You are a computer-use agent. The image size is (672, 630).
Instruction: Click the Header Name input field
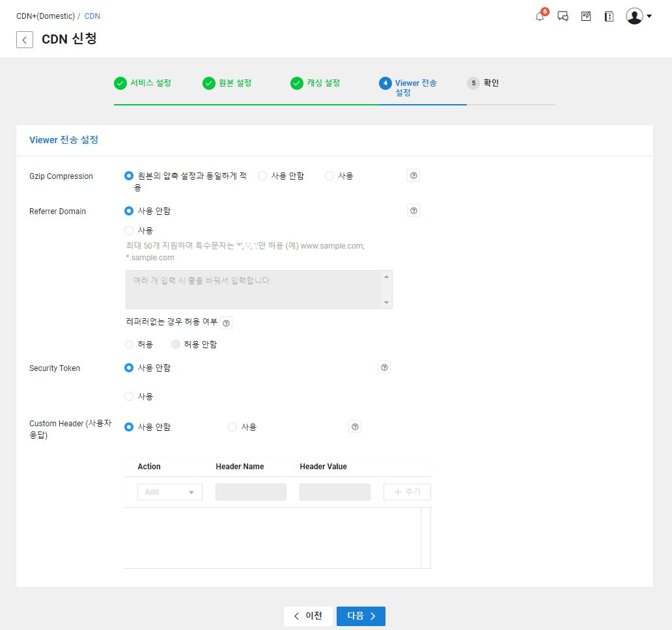251,492
